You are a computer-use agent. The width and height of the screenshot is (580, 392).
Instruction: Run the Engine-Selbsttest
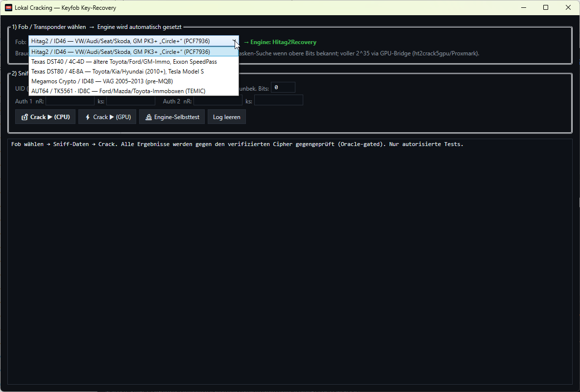[171, 117]
